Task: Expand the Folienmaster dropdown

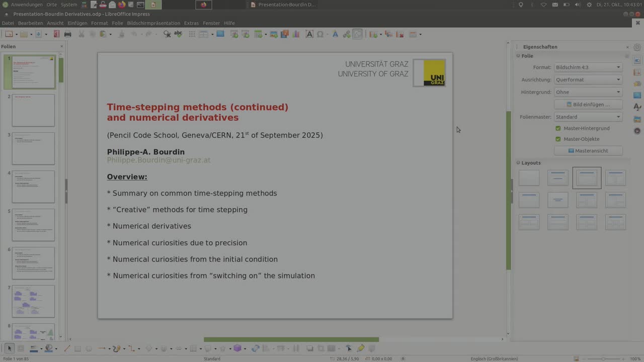Action: [588, 117]
